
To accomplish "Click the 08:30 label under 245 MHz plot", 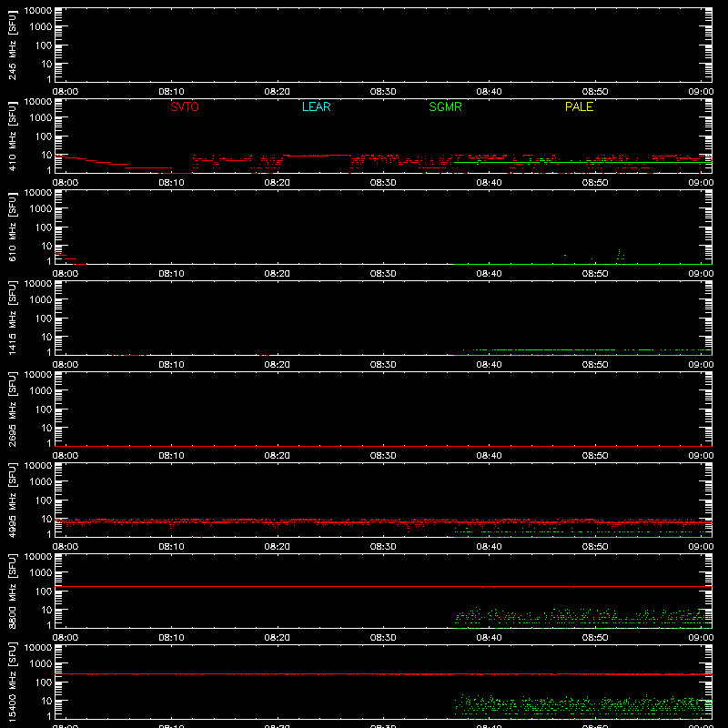I will pyautogui.click(x=383, y=92).
